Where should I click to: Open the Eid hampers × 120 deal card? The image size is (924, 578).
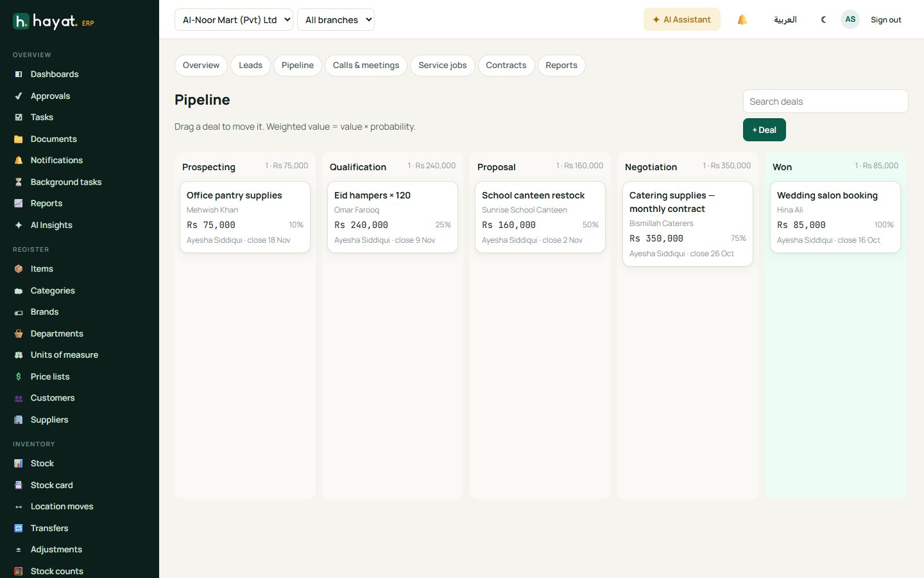tap(393, 217)
